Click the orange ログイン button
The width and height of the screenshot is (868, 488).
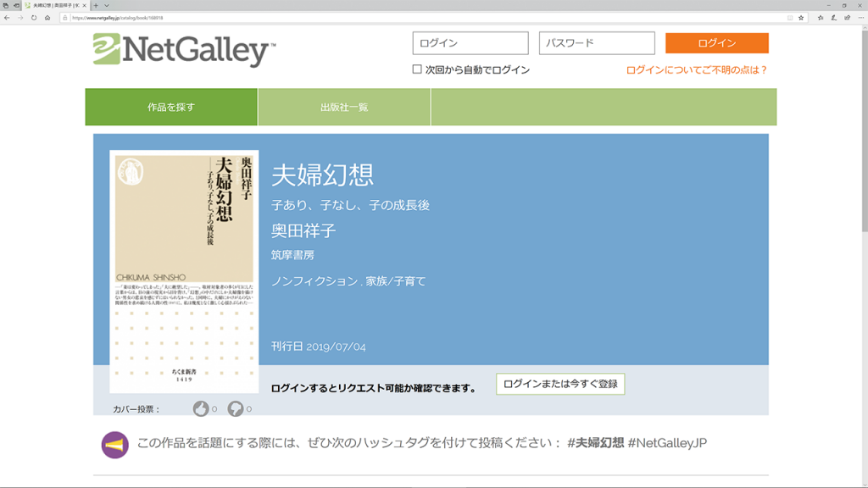716,43
